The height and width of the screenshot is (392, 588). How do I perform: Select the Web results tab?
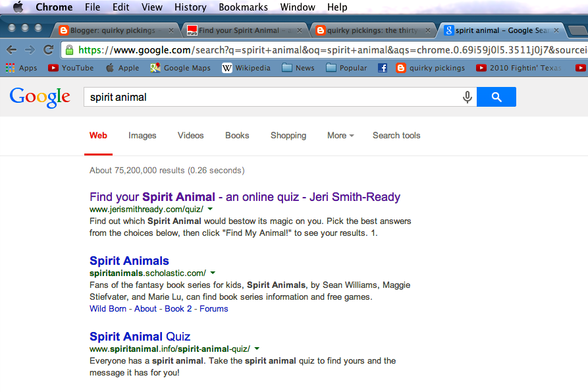click(x=98, y=136)
